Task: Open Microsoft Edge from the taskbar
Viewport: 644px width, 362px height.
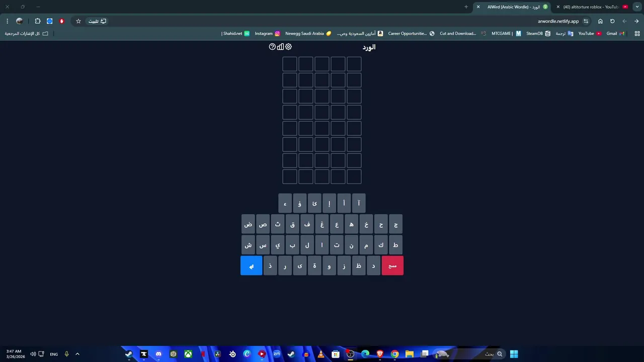Action: [x=365, y=354]
